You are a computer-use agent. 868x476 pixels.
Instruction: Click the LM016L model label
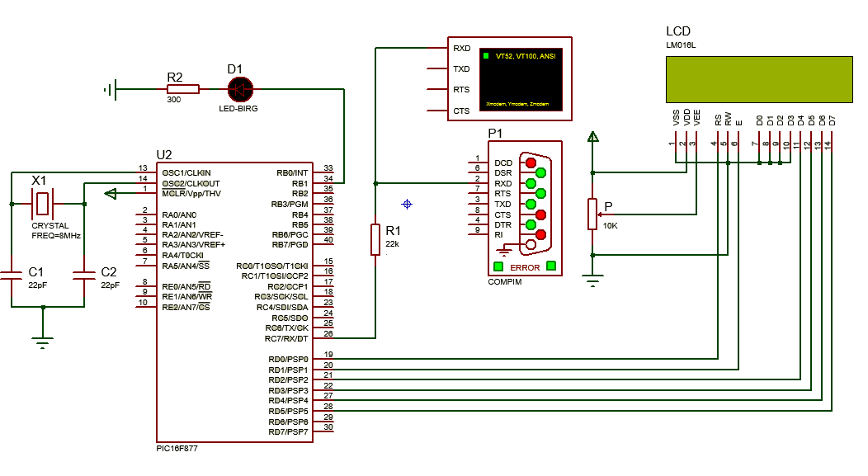click(681, 45)
